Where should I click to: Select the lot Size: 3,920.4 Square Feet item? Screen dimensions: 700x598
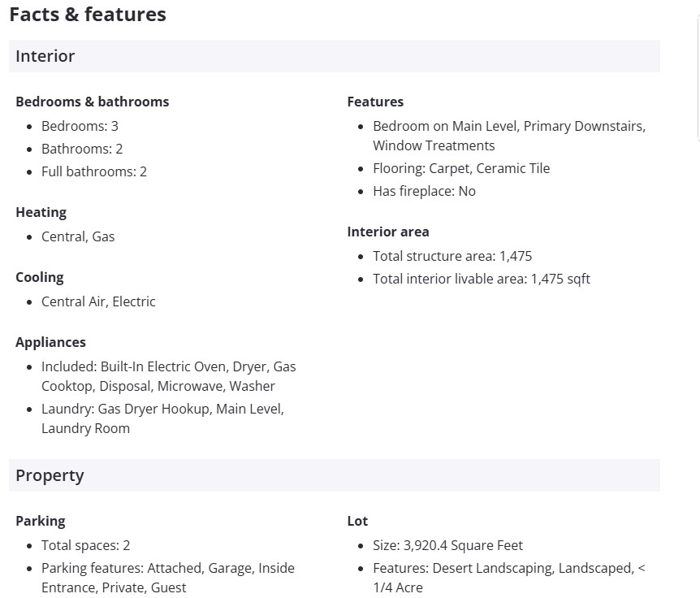[x=447, y=545]
